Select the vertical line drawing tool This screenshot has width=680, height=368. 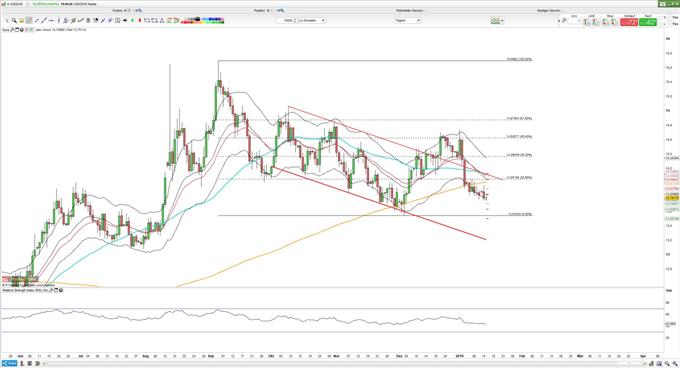coord(59,20)
